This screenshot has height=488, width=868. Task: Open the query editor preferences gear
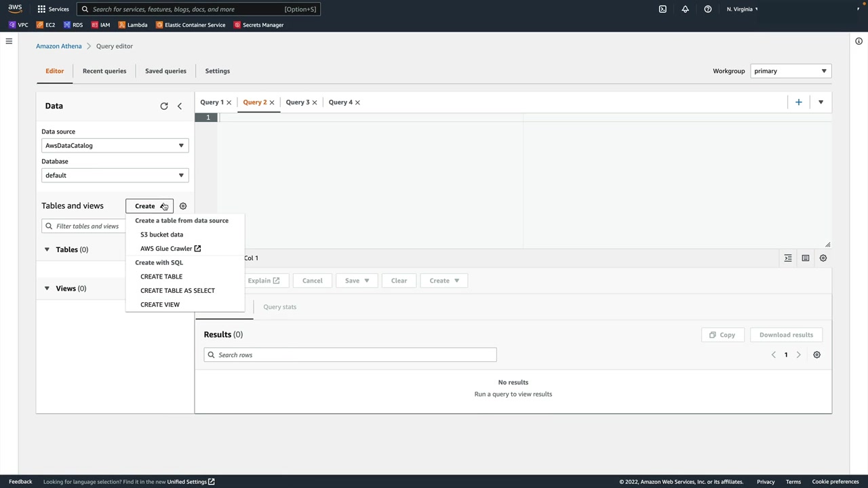(x=823, y=258)
